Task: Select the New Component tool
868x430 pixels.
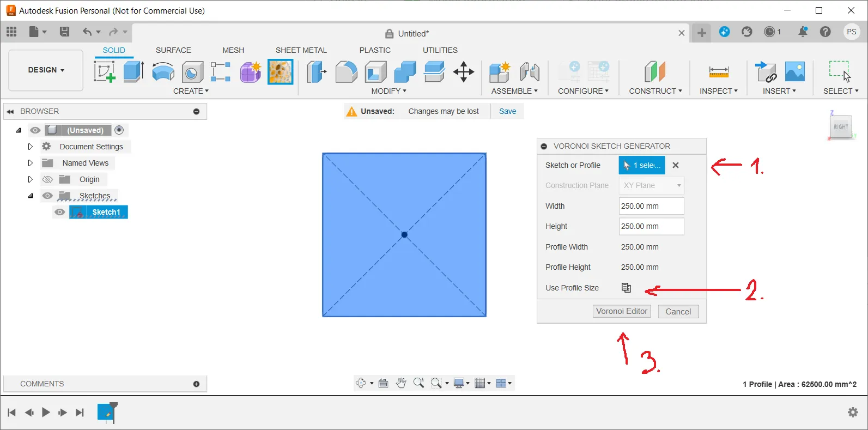Action: [500, 71]
